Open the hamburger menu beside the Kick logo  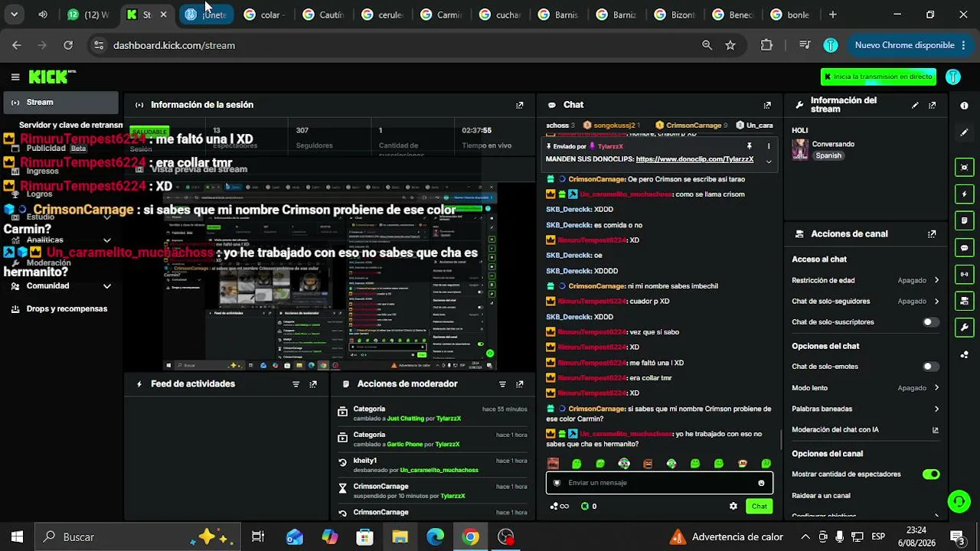(x=15, y=77)
